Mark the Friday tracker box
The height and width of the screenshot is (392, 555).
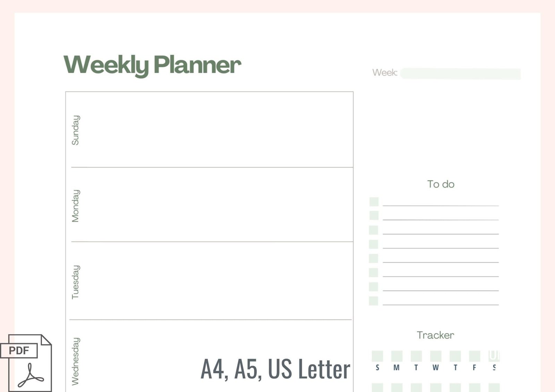click(x=475, y=356)
